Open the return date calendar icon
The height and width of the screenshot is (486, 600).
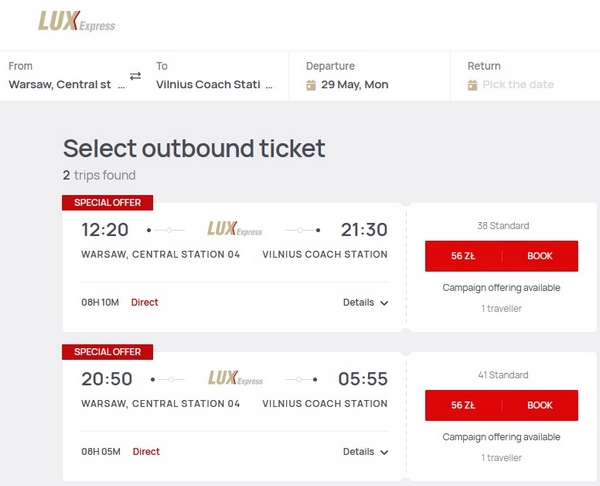click(473, 85)
